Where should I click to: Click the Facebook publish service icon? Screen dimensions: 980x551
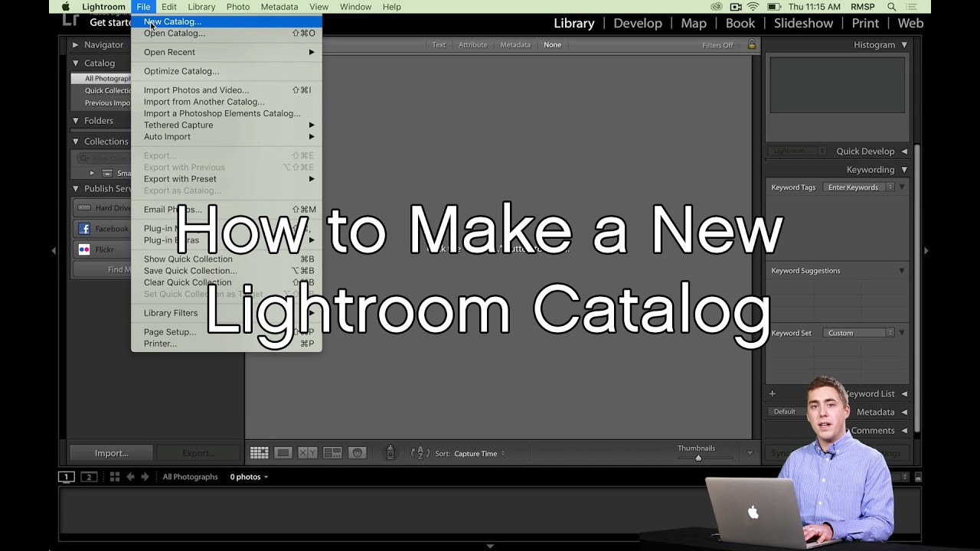point(84,229)
